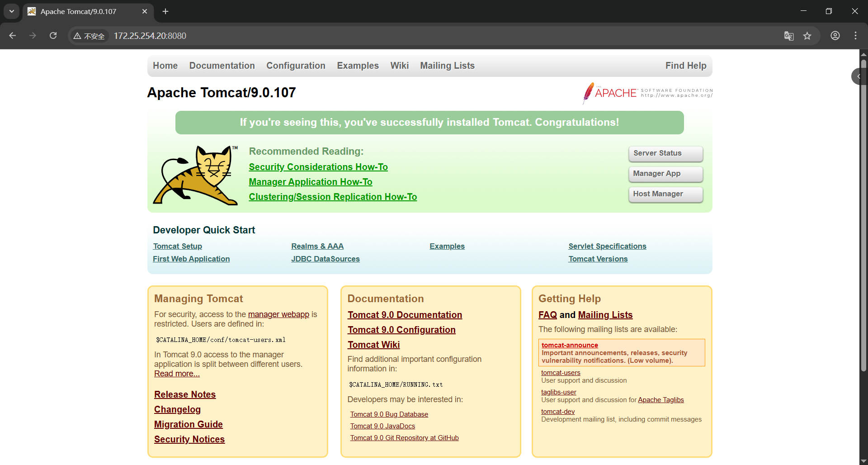Open Mailing Lists in navigation bar
The width and height of the screenshot is (868, 465).
(x=447, y=66)
